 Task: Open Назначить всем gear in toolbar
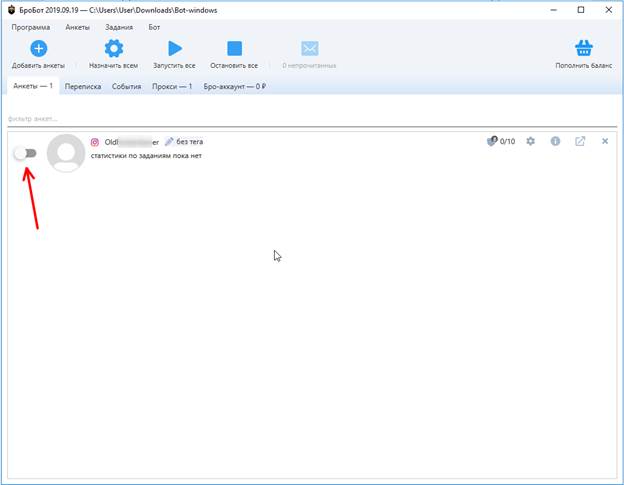coord(114,49)
